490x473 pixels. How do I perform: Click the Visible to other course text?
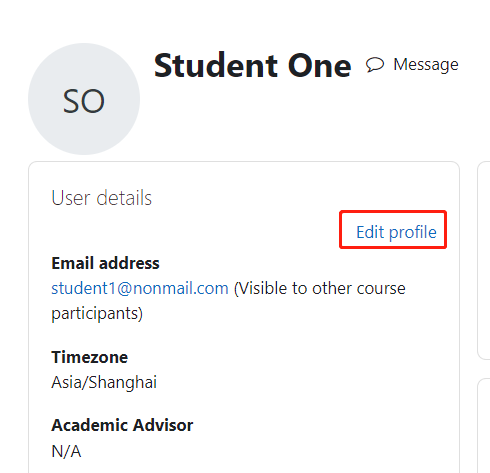pyautogui.click(x=320, y=288)
